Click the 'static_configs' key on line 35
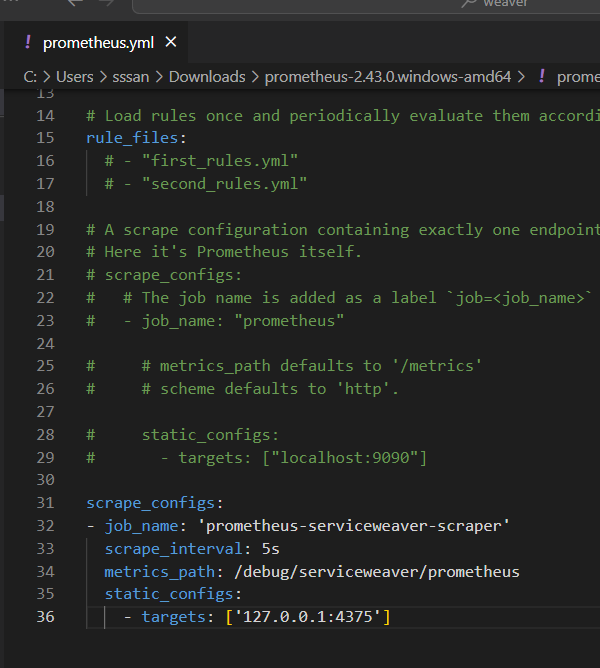Image resolution: width=600 pixels, height=668 pixels. click(x=169, y=594)
